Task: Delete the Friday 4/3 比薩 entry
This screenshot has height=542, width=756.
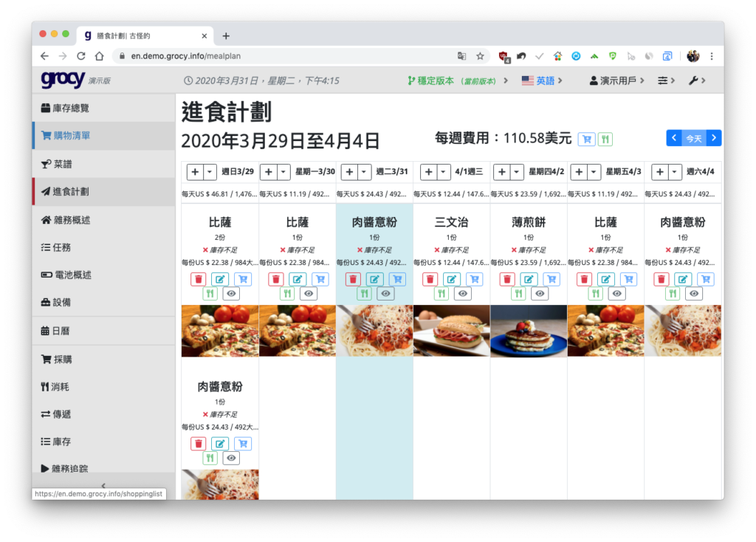Action: click(584, 279)
